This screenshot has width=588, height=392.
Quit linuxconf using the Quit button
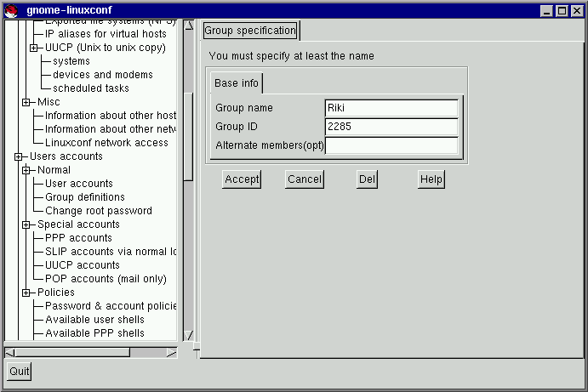[19, 371]
